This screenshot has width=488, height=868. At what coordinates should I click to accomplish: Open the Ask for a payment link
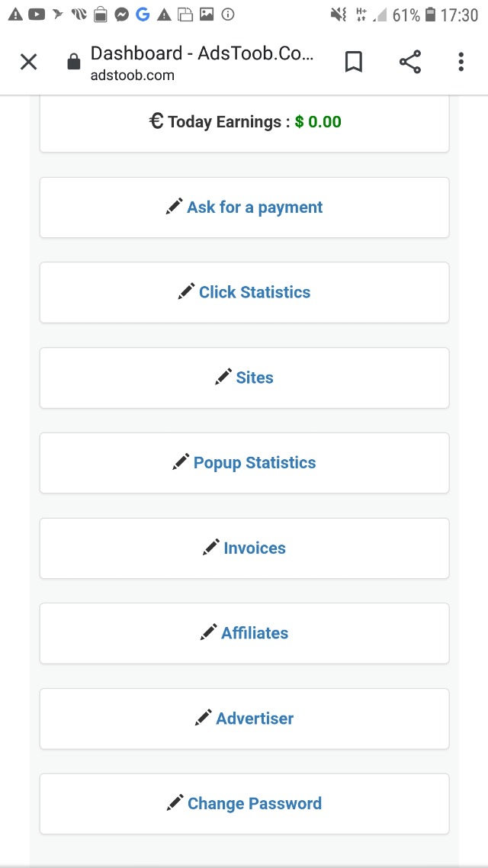click(x=255, y=207)
